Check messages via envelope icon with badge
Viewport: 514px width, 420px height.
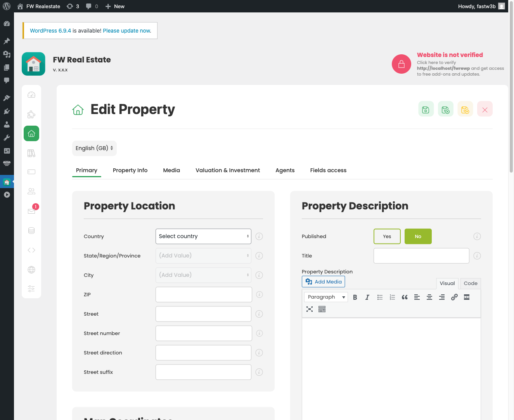(x=31, y=211)
